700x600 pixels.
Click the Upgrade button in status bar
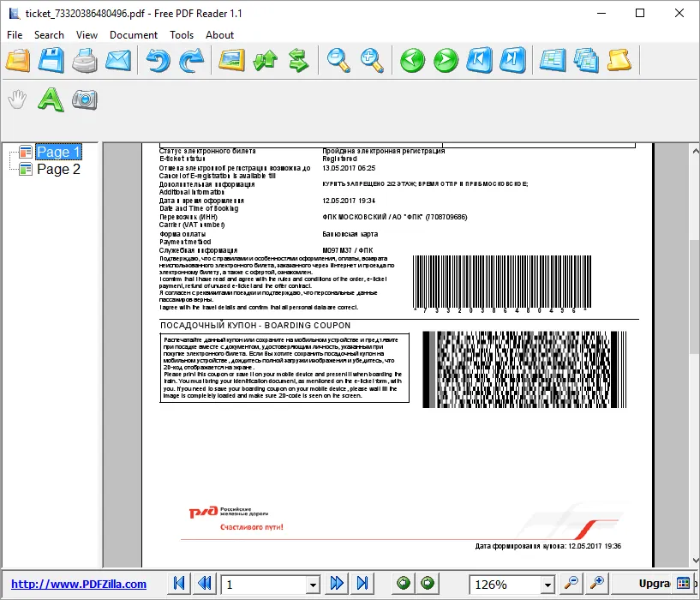654,584
